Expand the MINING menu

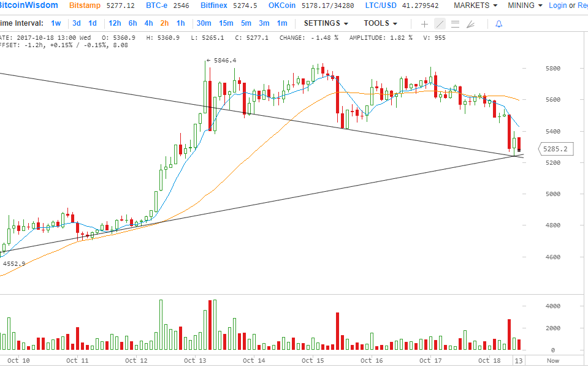[x=525, y=6]
